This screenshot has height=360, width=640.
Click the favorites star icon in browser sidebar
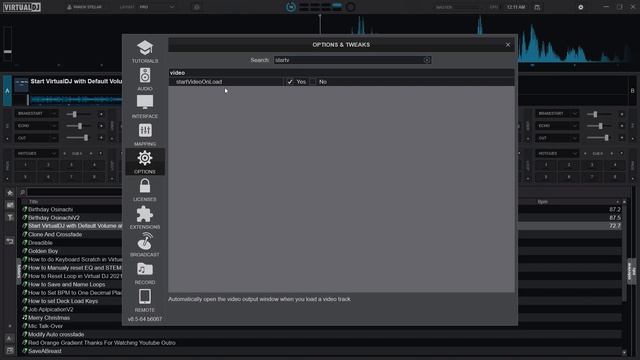click(x=10, y=193)
